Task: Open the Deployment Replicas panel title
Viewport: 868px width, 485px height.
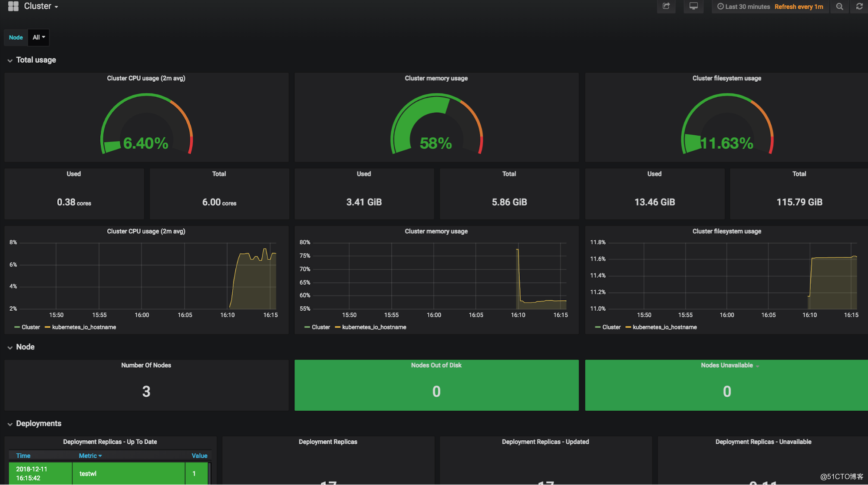Action: pos(328,442)
